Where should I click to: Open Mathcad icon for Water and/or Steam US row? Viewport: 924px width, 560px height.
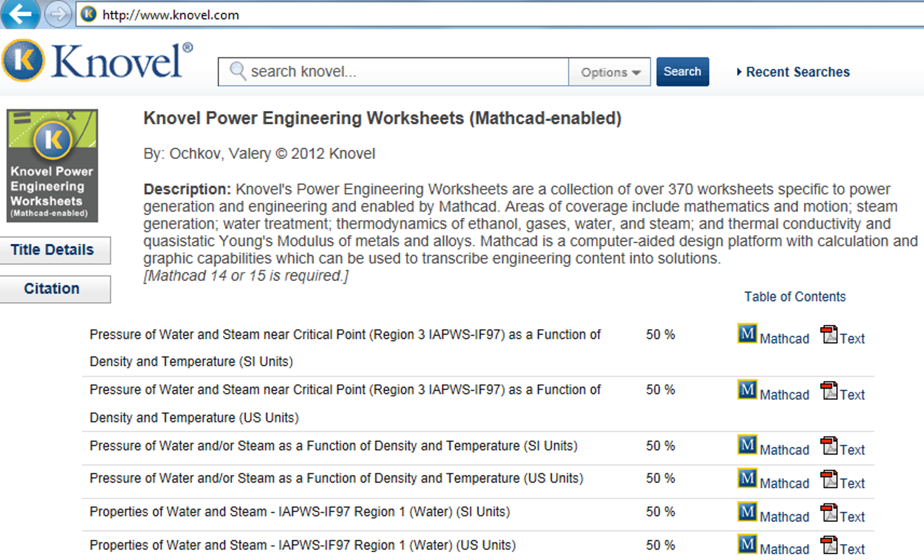(747, 478)
